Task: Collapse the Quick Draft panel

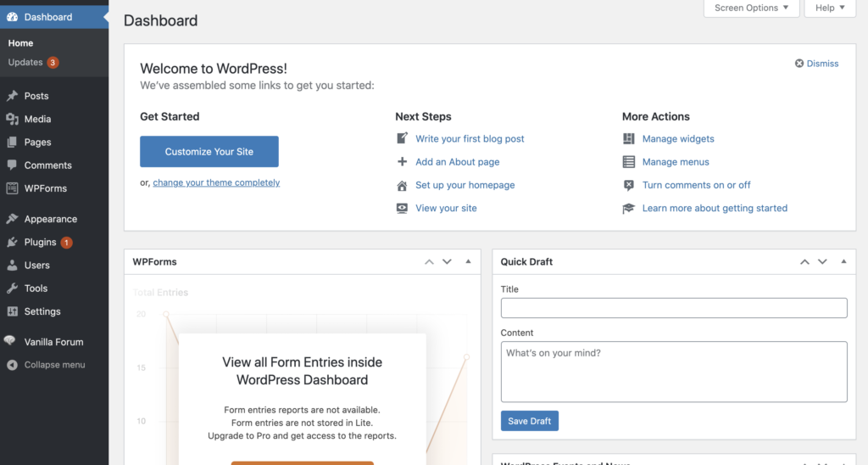Action: (x=843, y=261)
